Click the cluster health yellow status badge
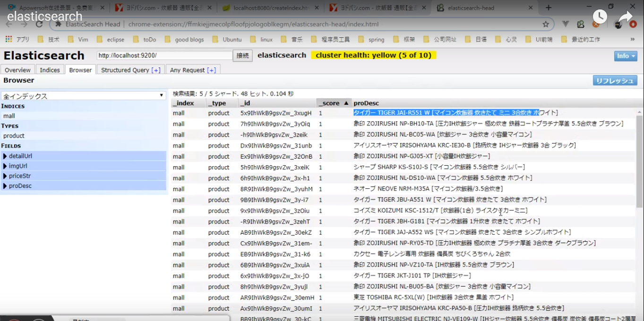Screen dimensions: 644x321 point(373,55)
